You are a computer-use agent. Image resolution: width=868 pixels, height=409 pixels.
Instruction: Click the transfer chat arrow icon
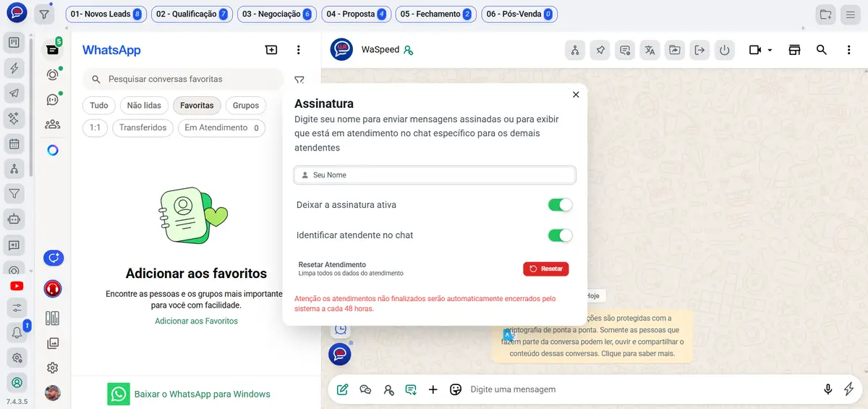[699, 50]
